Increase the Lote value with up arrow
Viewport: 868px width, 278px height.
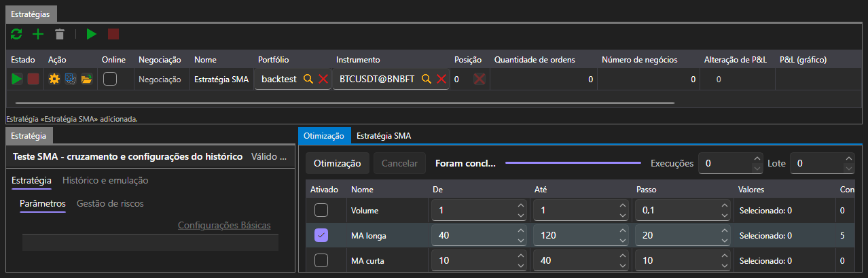coord(848,159)
